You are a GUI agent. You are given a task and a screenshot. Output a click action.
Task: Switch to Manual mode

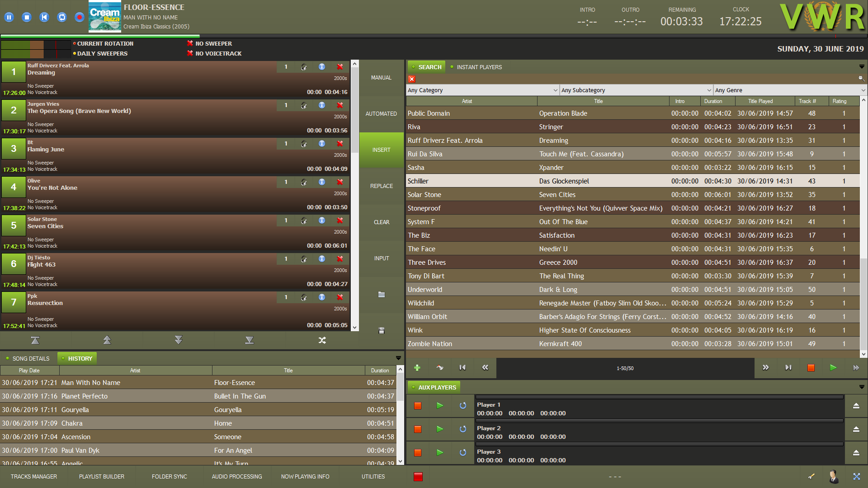[x=382, y=78]
